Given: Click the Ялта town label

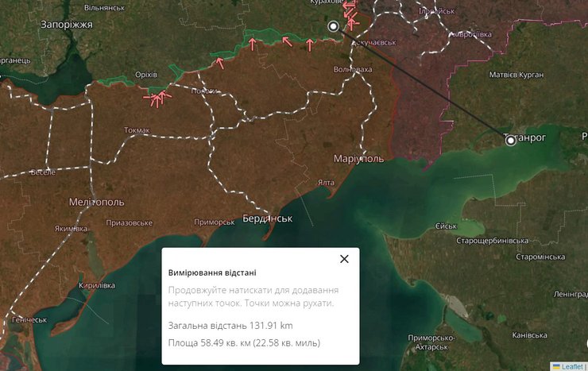Looking at the screenshot, I should pyautogui.click(x=326, y=183).
